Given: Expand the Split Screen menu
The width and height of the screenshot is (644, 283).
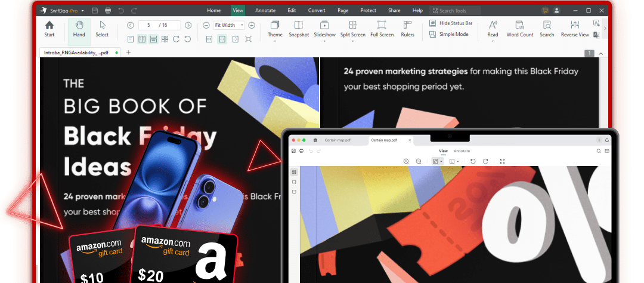Looking at the screenshot, I should [353, 31].
